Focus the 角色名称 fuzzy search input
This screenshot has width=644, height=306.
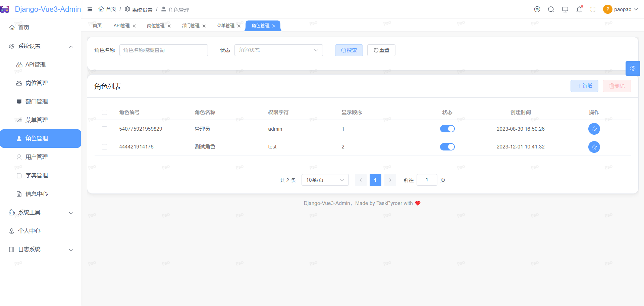(164, 50)
